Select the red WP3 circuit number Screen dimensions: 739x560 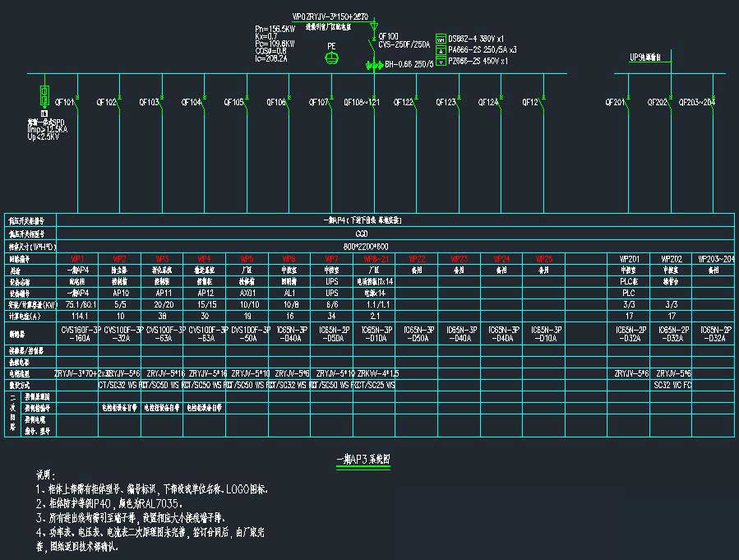pos(162,259)
